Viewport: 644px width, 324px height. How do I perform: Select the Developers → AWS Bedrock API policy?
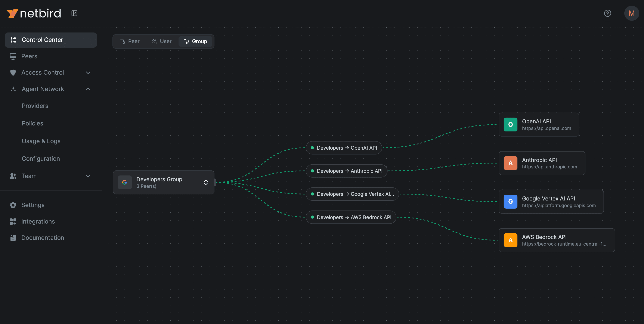point(351,217)
